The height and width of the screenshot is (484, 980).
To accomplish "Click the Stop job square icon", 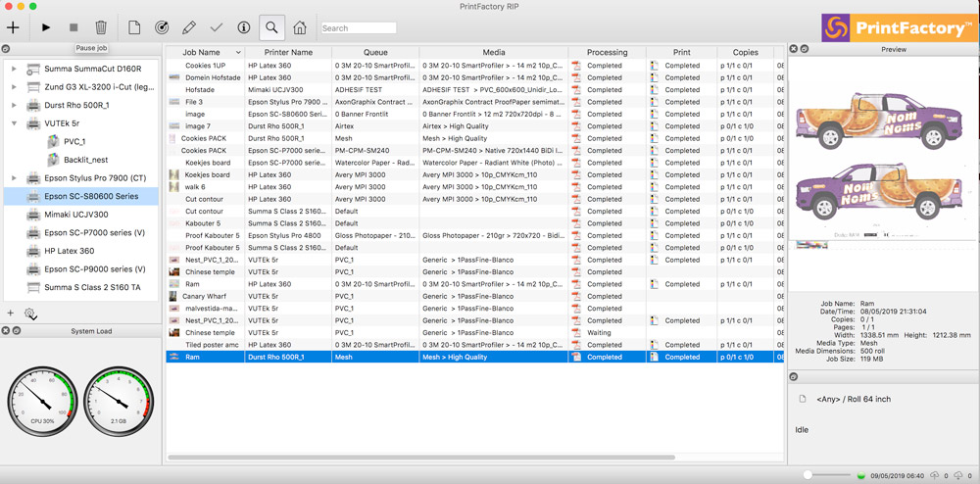I will coord(73,28).
